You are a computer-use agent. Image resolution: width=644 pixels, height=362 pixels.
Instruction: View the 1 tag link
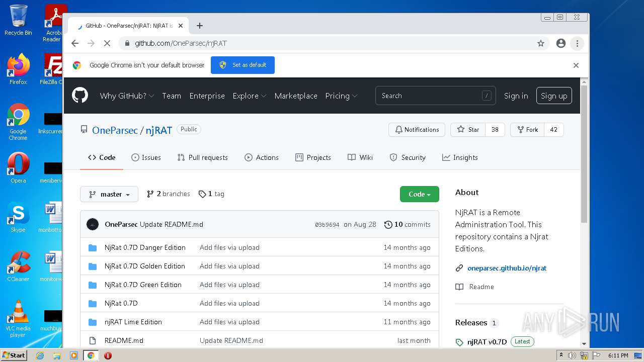(211, 194)
